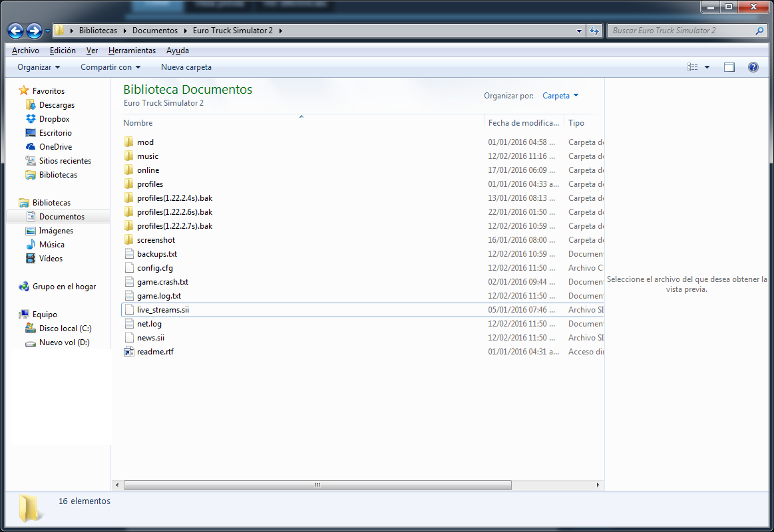
Task: Select Favoritos in navigation pane
Action: 49,90
